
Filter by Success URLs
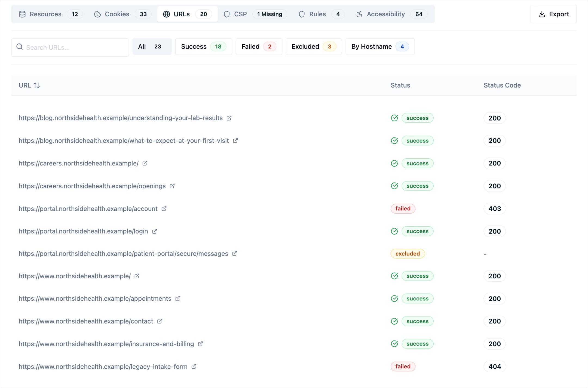(x=204, y=47)
